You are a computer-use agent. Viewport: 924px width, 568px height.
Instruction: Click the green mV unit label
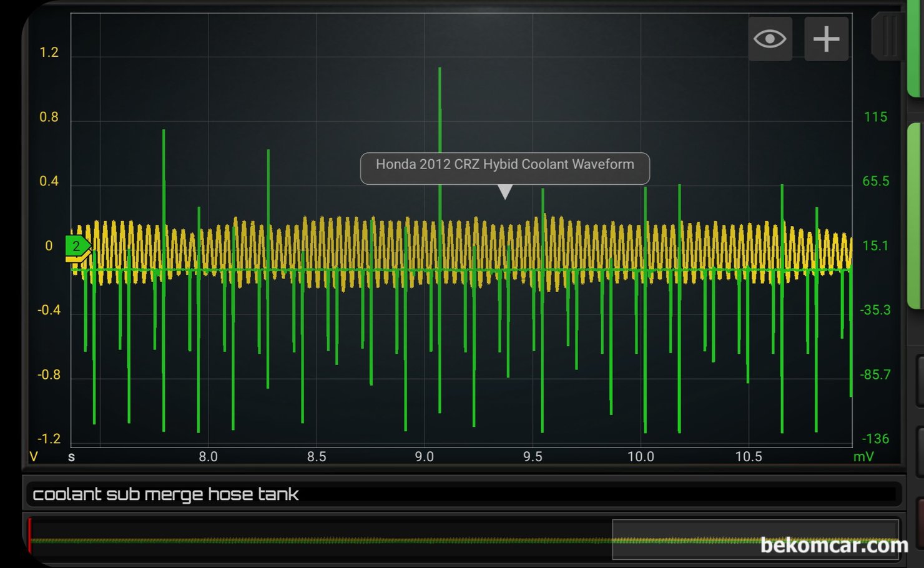pyautogui.click(x=863, y=457)
